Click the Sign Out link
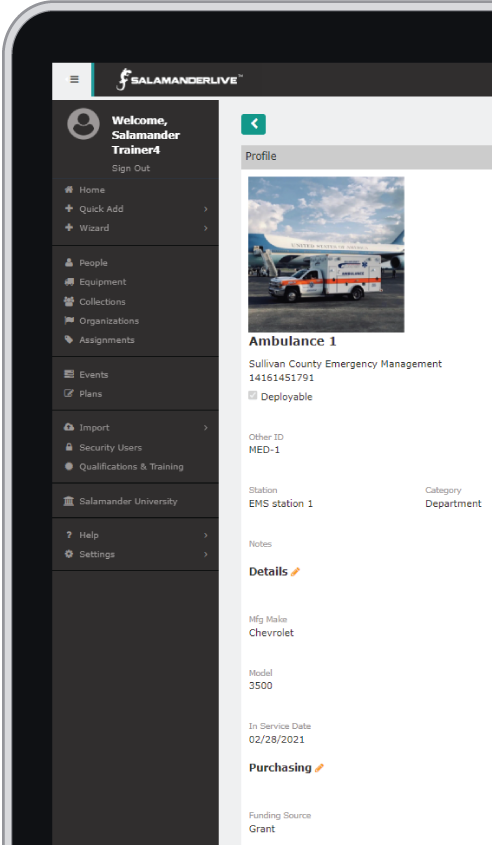The height and width of the screenshot is (845, 492). pyautogui.click(x=131, y=168)
